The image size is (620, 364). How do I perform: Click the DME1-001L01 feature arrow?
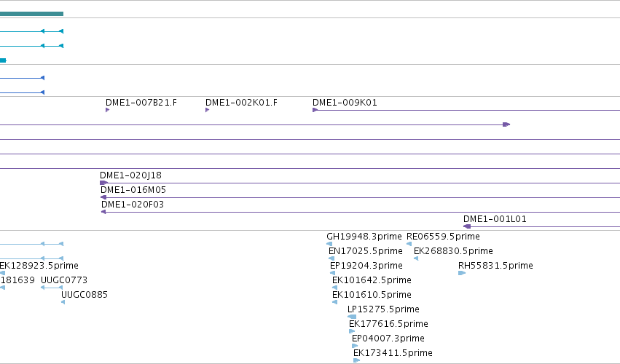(x=467, y=226)
